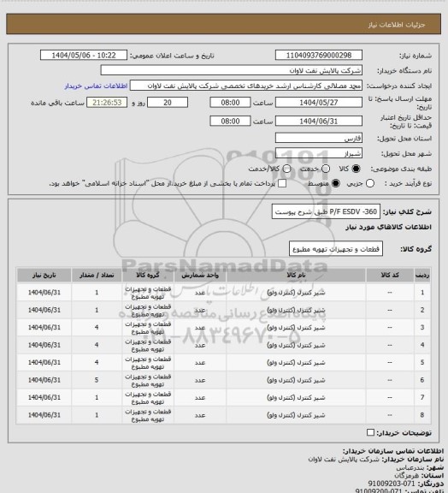Click product name in row 3
This screenshot has height=493, width=448.
pos(296,327)
